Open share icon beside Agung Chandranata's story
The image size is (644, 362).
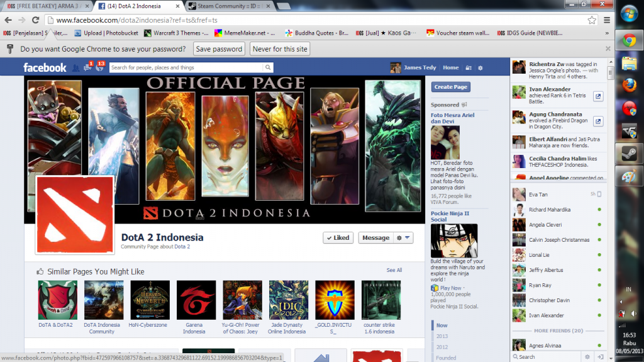(598, 122)
